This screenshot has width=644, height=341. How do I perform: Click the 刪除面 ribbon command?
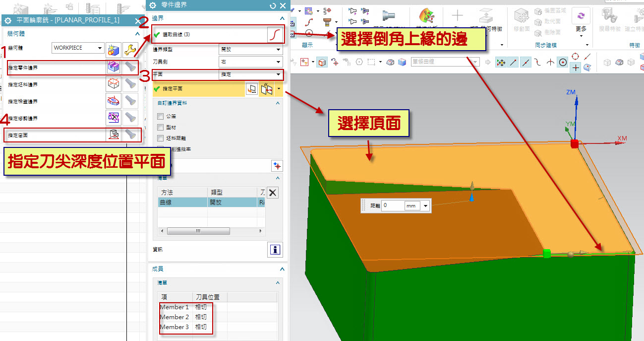click(548, 32)
